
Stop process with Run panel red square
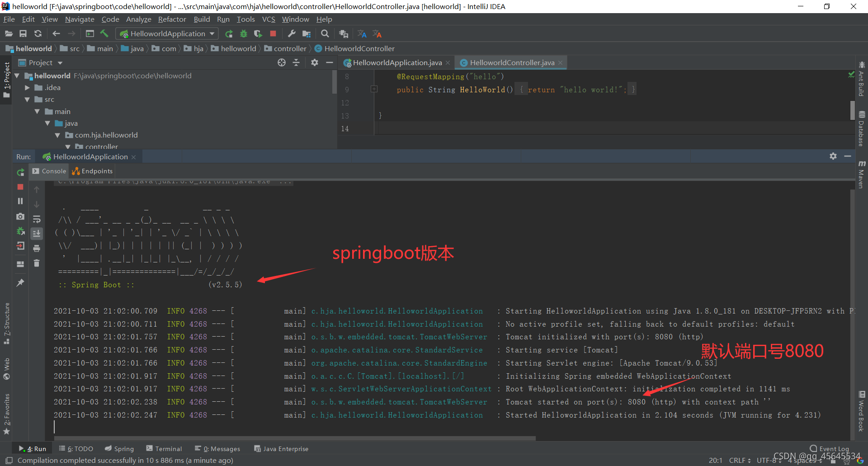pos(20,187)
